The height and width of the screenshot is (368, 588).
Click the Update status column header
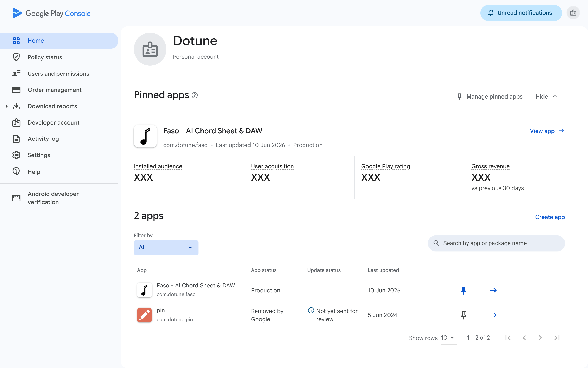pos(324,270)
